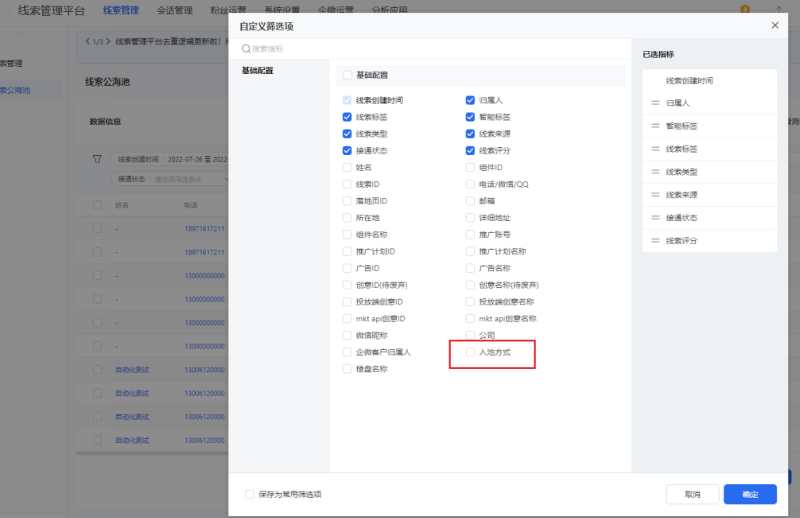Image resolution: width=800 pixels, height=518 pixels.
Task: Uncheck the 线索来源 checkbox
Action: click(470, 134)
